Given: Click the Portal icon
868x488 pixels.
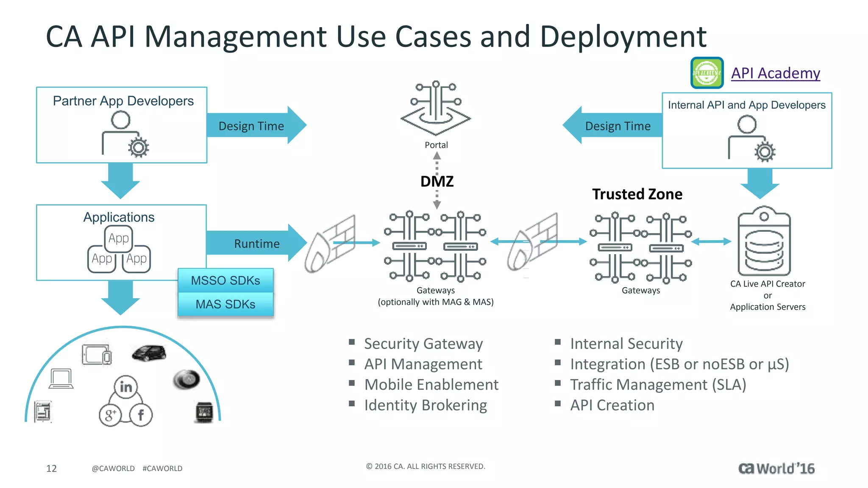Looking at the screenshot, I should point(436,108).
